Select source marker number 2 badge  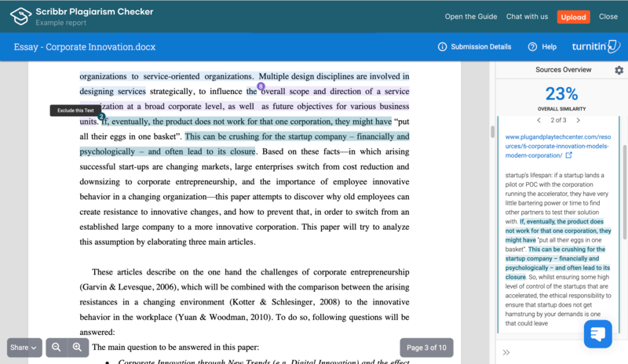click(101, 116)
